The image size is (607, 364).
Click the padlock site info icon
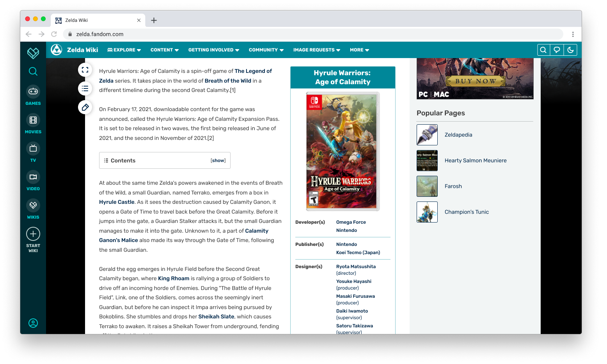point(70,34)
